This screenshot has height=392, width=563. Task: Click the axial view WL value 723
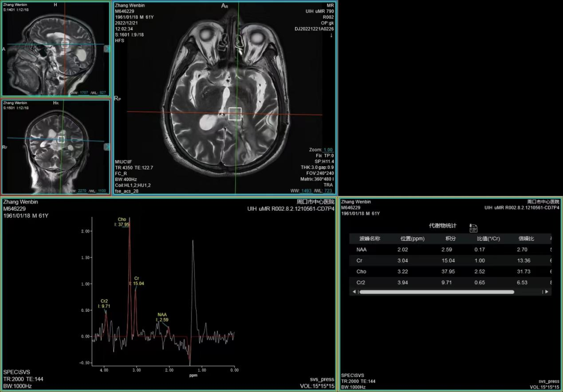click(x=328, y=191)
